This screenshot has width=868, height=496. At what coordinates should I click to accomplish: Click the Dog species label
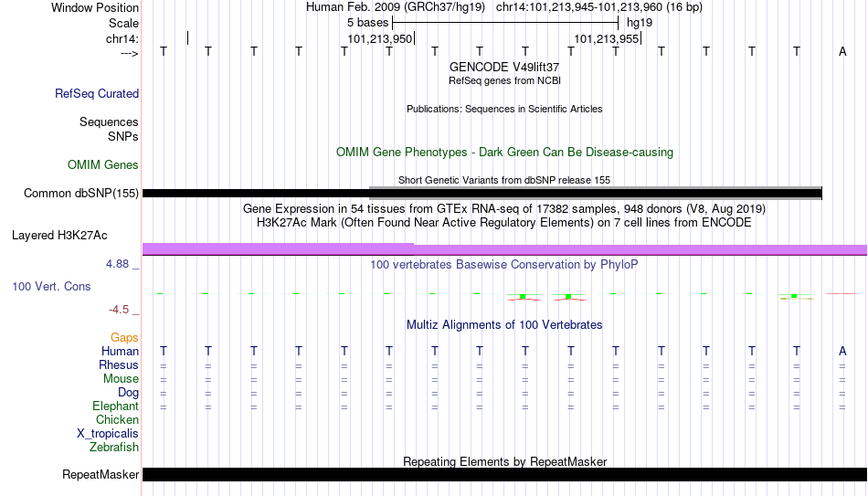(128, 393)
